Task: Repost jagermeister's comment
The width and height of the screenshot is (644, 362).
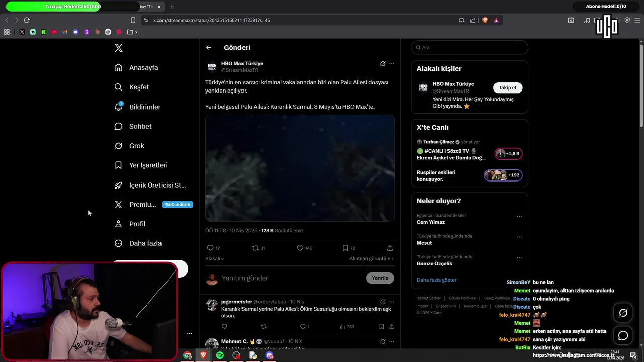Action: tap(264, 327)
